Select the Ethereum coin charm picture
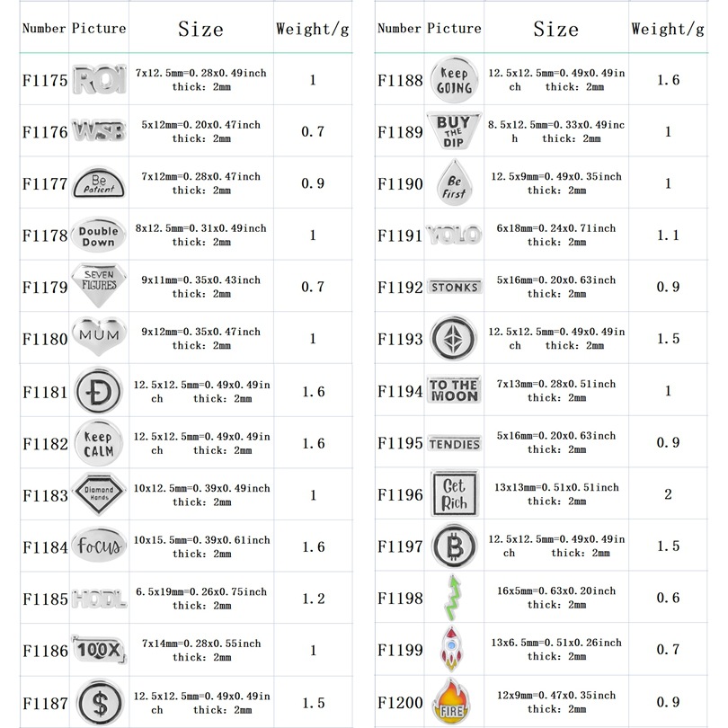 pos(454,338)
